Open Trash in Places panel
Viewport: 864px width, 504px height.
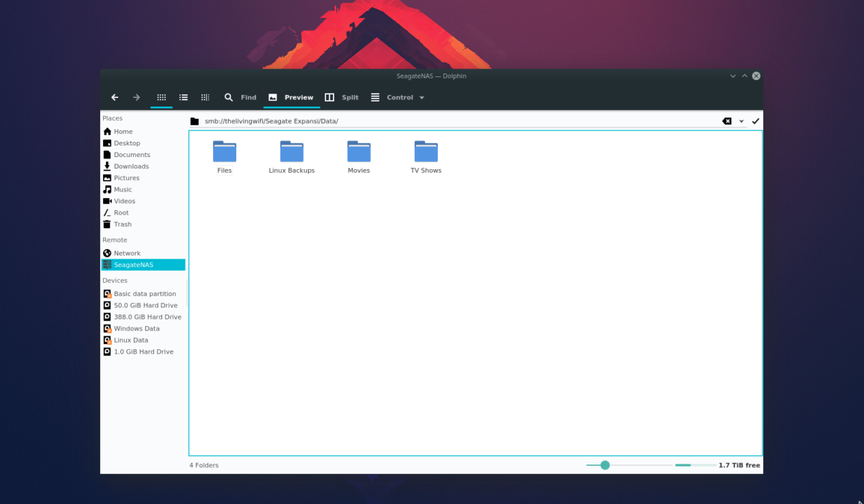pyautogui.click(x=143, y=224)
